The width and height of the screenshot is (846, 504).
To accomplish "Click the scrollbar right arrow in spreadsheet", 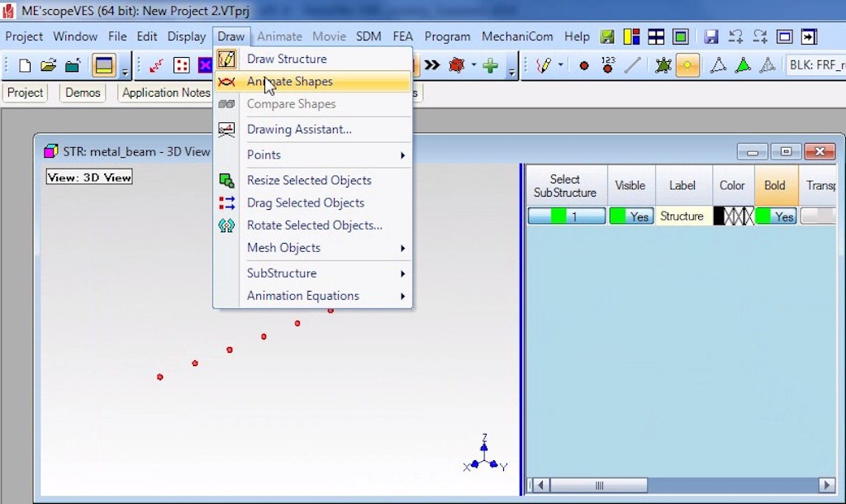I will click(x=826, y=485).
